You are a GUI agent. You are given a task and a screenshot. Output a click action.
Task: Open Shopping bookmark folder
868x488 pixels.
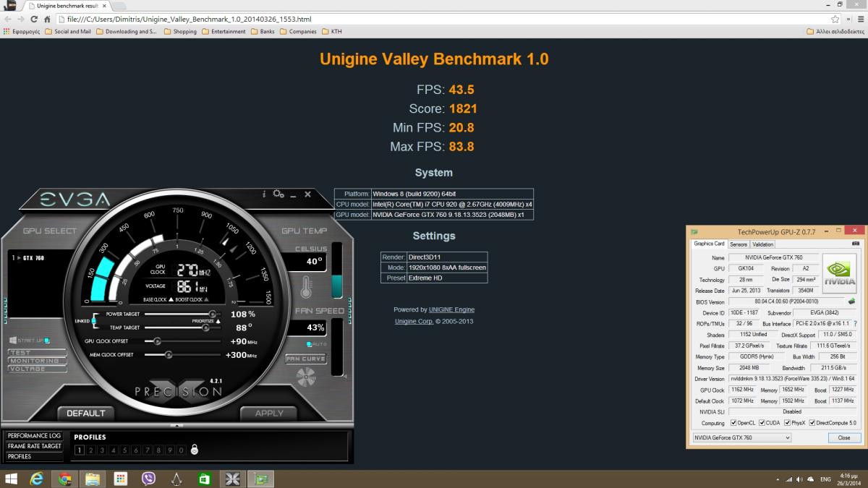point(181,32)
